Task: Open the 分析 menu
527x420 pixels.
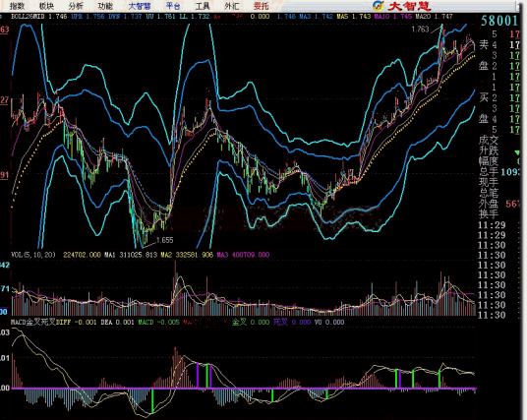Action: pyautogui.click(x=76, y=6)
